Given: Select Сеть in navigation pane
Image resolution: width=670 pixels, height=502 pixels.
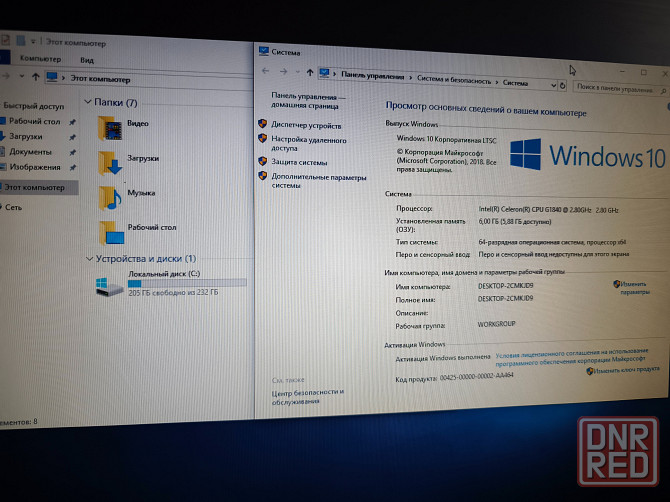Looking at the screenshot, I should click(13, 207).
